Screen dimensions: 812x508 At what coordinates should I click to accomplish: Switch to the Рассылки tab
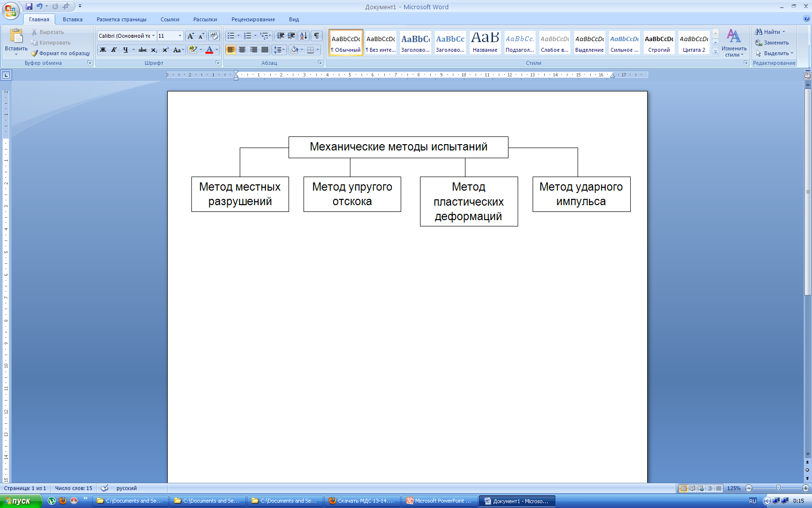coord(205,19)
